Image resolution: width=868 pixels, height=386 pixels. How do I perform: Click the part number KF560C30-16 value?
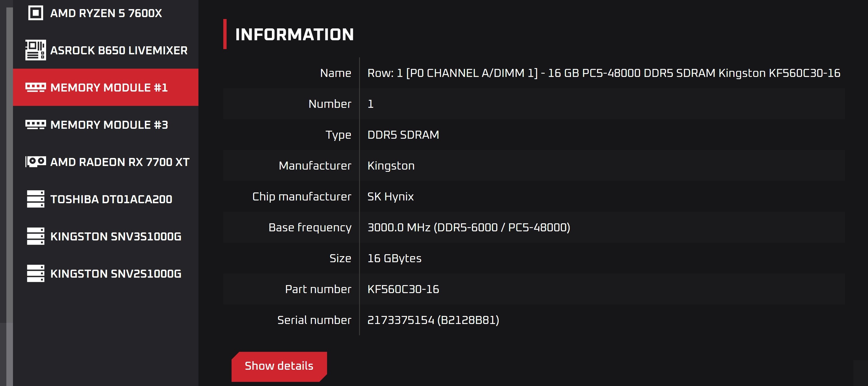[403, 289]
